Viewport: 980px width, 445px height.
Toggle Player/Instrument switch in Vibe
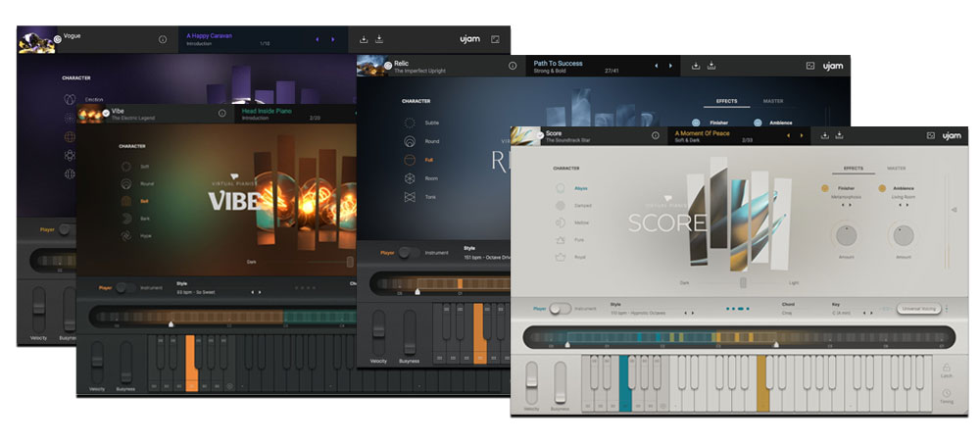[125, 287]
